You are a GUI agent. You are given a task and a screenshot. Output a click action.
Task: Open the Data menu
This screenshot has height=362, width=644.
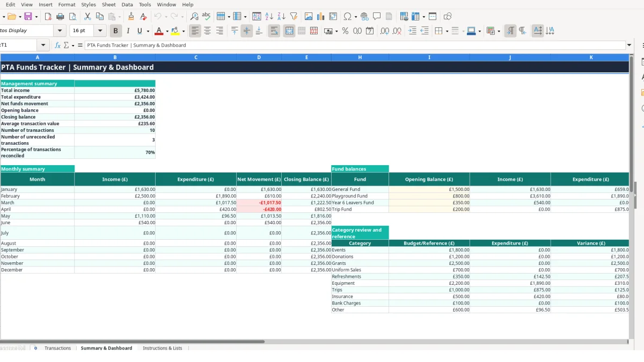127,4
